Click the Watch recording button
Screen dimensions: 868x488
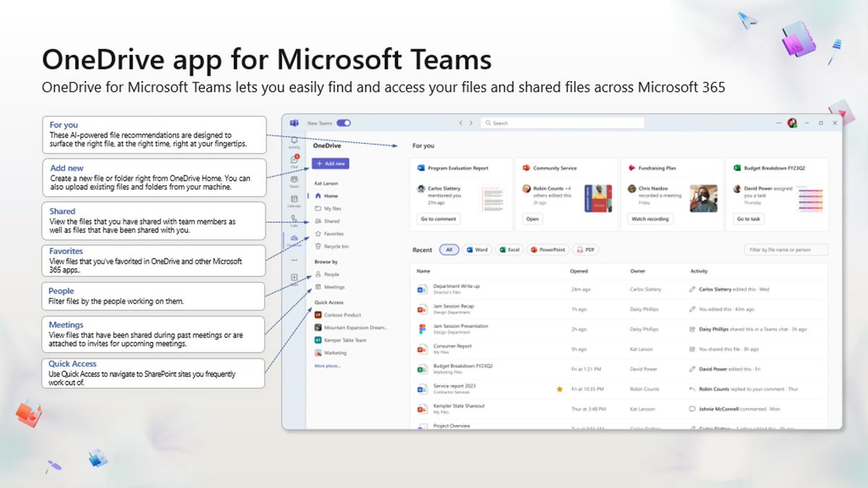[x=650, y=218]
